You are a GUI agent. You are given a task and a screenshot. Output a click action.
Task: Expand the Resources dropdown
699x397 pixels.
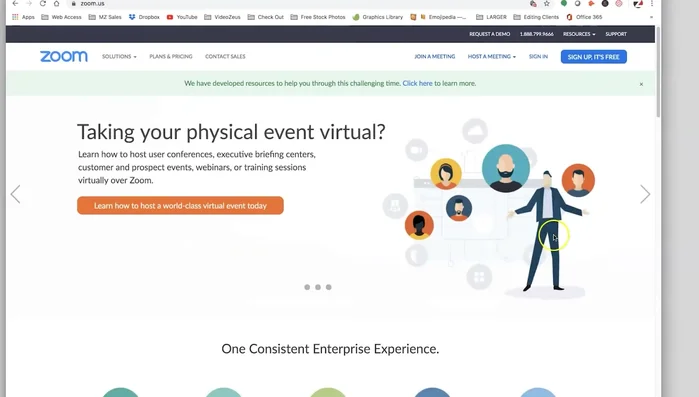[x=579, y=34]
